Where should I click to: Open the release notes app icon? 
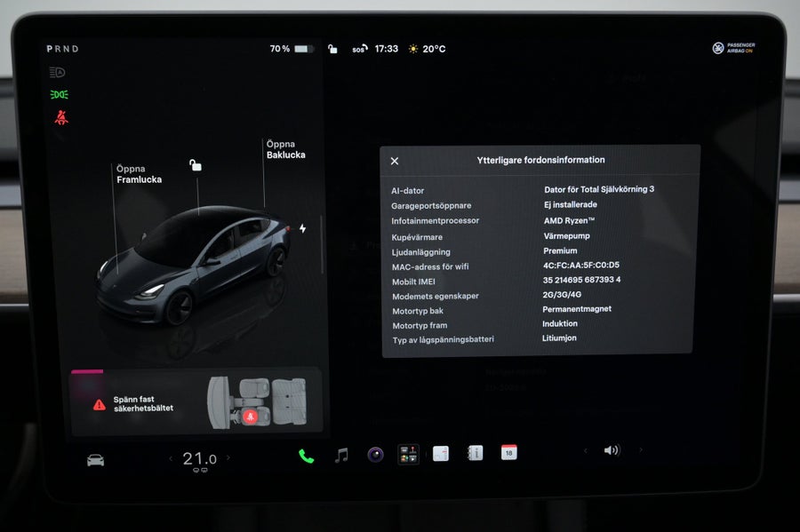(x=441, y=453)
